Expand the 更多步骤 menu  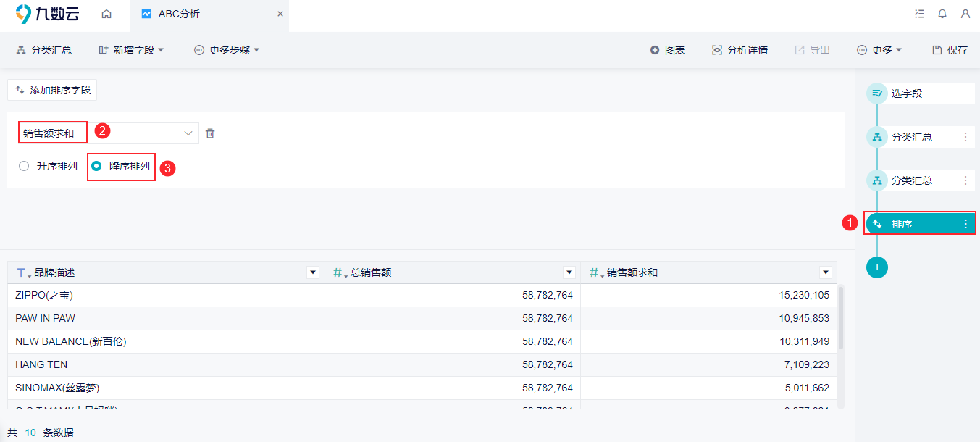tap(227, 50)
